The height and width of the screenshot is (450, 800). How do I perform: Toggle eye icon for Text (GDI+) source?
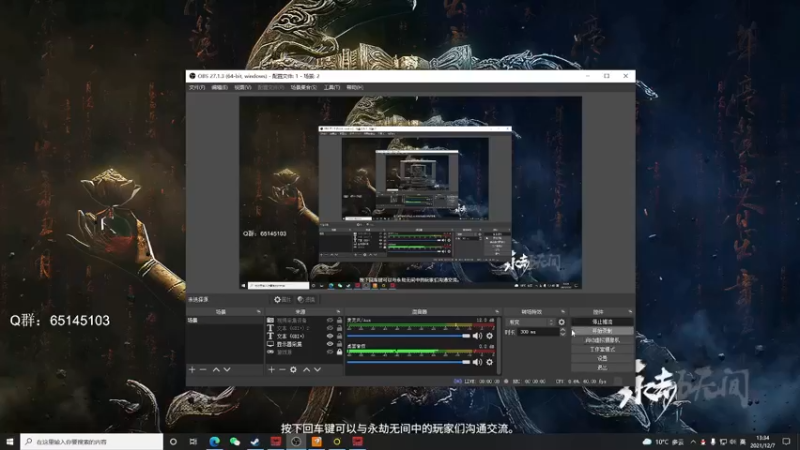pos(330,336)
